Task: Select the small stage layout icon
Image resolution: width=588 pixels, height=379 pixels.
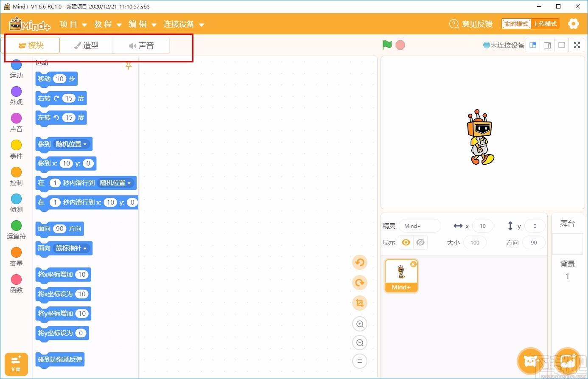Action: coord(533,45)
